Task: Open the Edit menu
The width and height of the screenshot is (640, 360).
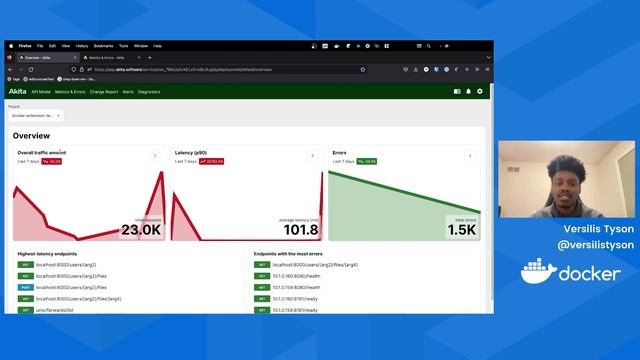Action: tap(52, 46)
